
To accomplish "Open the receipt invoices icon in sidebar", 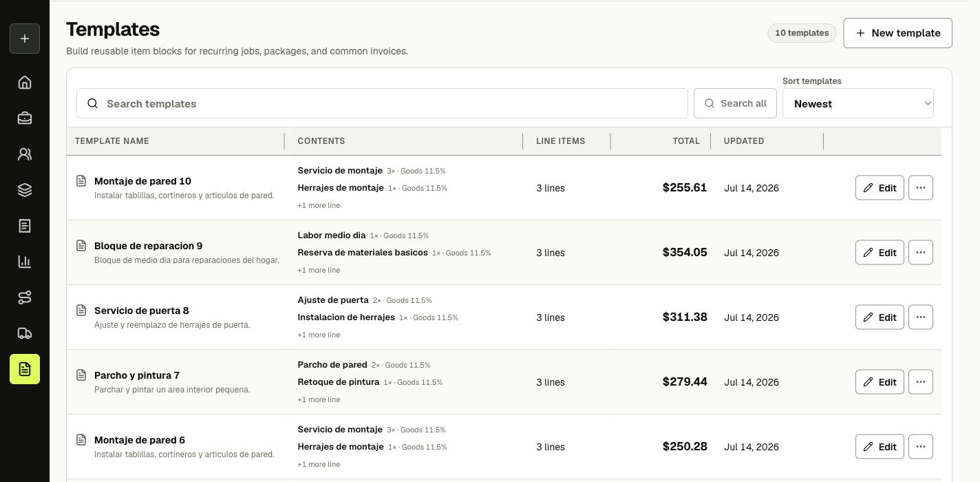I will click(25, 226).
